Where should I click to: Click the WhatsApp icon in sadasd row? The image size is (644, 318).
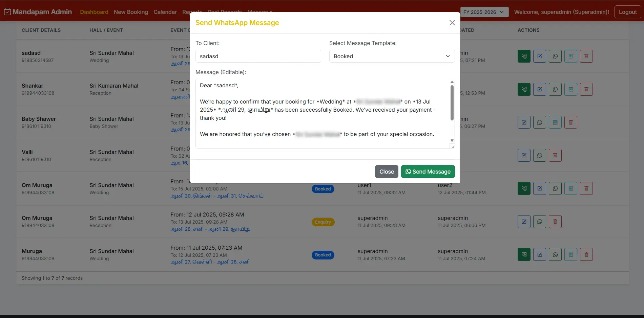coord(555,56)
